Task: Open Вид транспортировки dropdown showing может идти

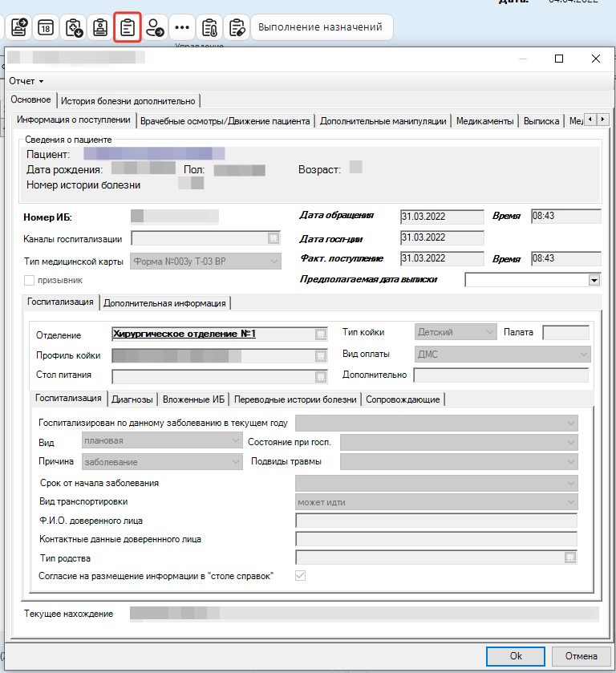Action: click(x=436, y=502)
